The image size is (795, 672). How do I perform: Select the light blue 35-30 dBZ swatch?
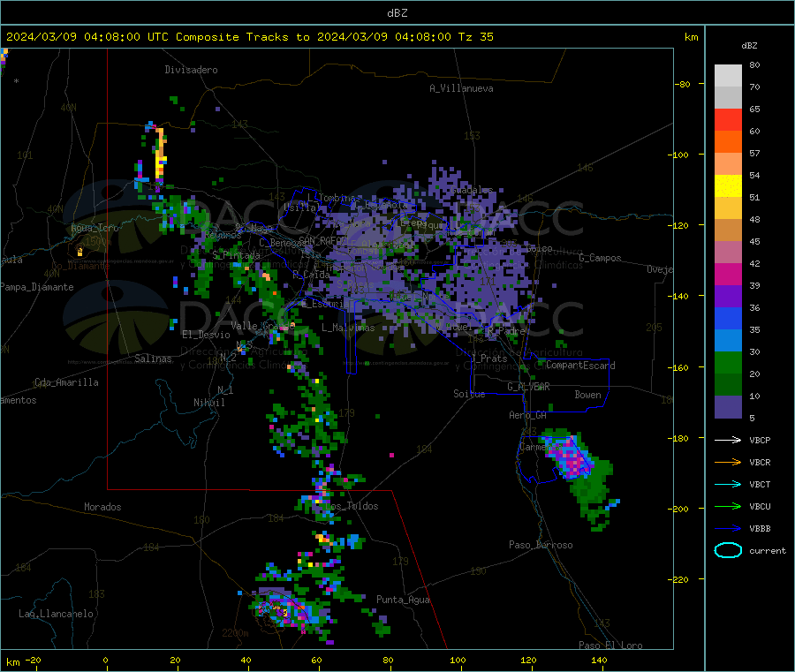[728, 340]
